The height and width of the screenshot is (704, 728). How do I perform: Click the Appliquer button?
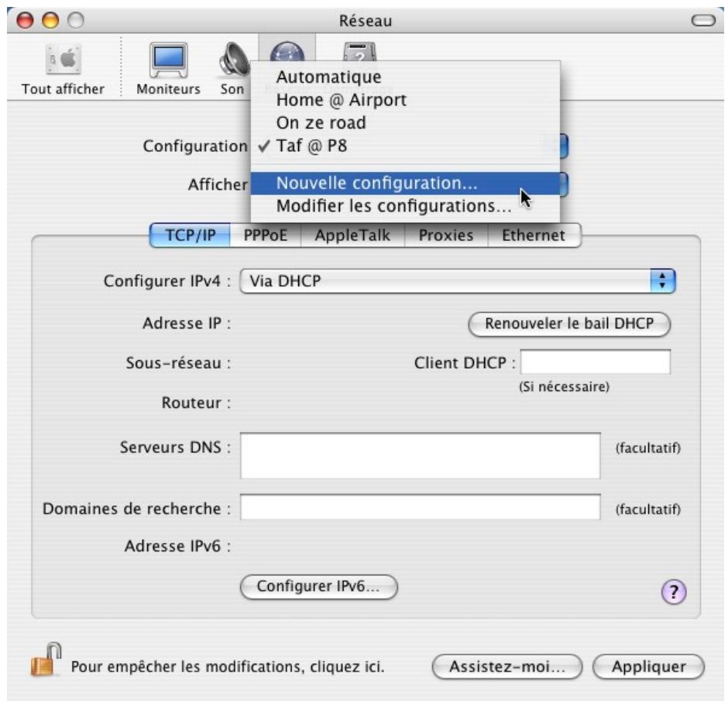(x=648, y=667)
